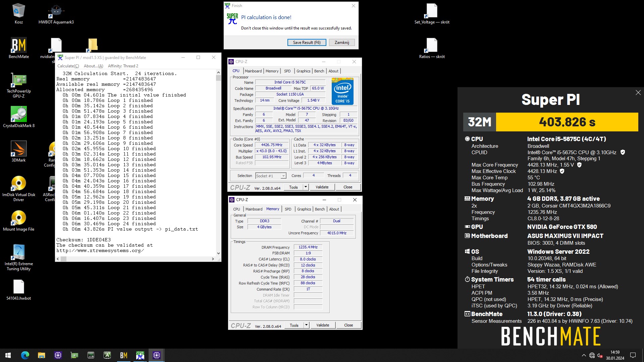Open Set_Voltage skrót desktop shortcut
This screenshot has height=362, width=644.
(432, 14)
